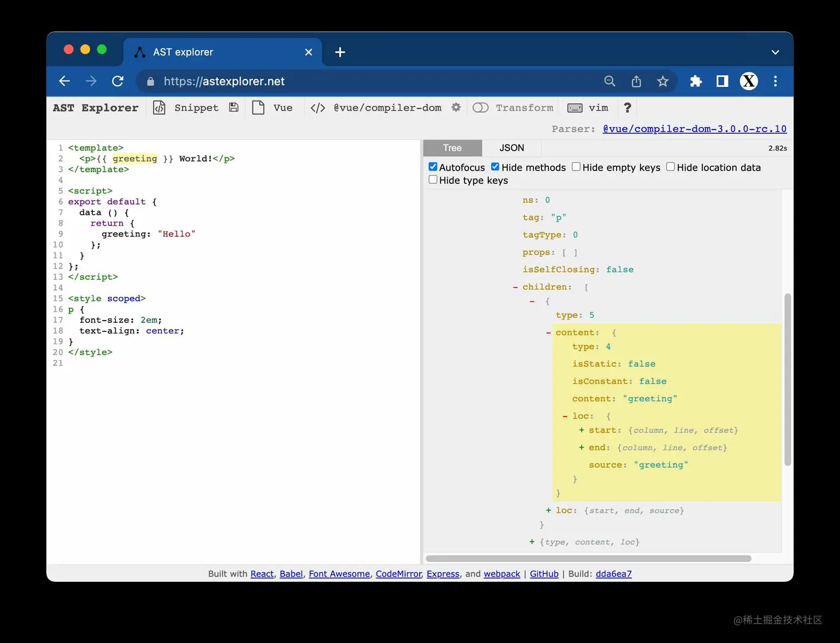The height and width of the screenshot is (643, 840).
Task: Expand the {type, content, loc} node
Action: 532,542
